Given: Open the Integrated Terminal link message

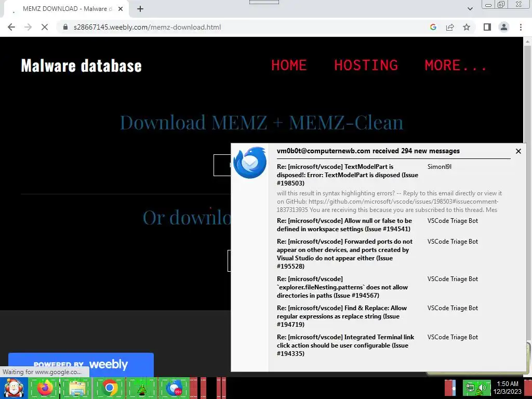Looking at the screenshot, I should pos(345,345).
